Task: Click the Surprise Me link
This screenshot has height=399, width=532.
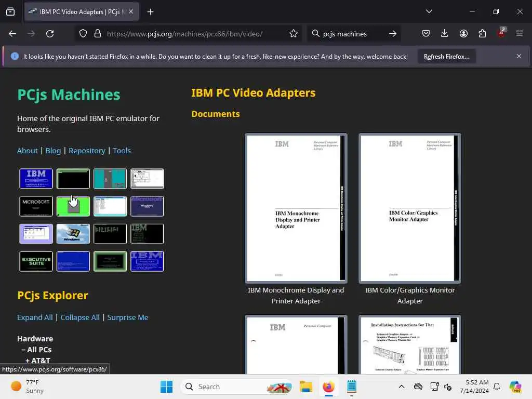Action: (128, 317)
